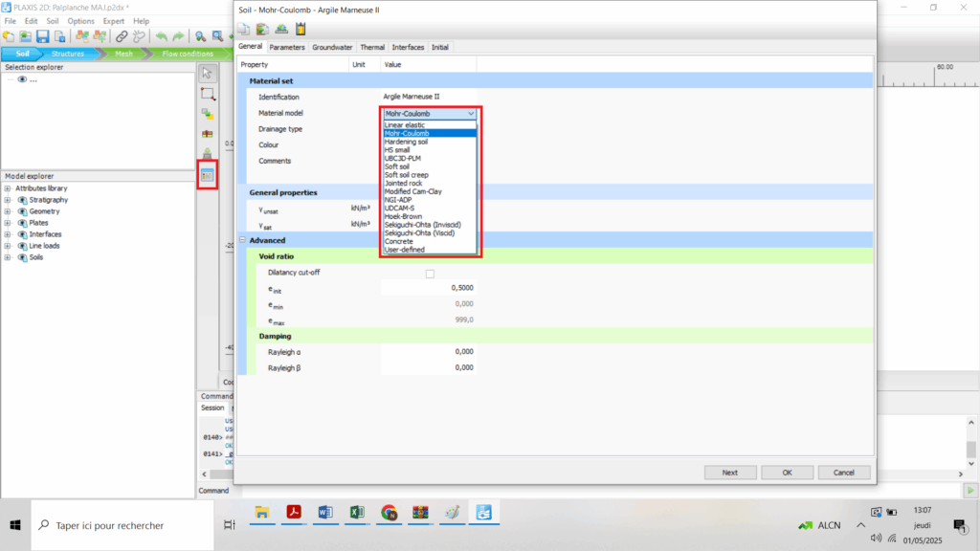Collapse the Advanced section
This screenshot has height=551, width=980.
click(242, 240)
